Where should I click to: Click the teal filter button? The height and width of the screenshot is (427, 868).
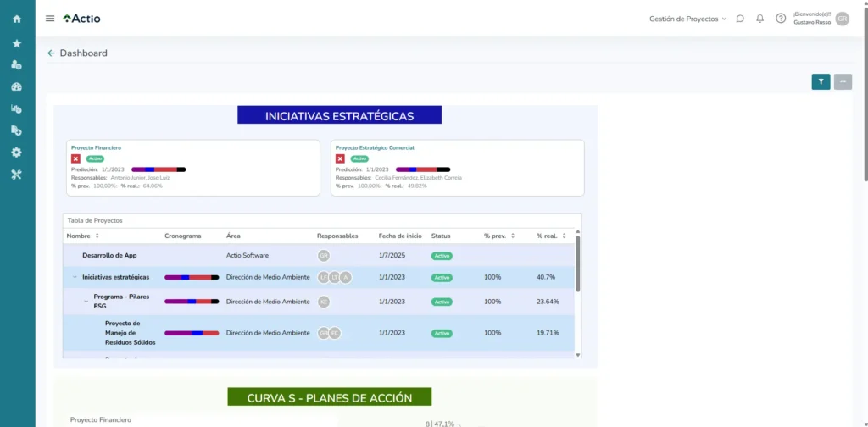point(821,81)
